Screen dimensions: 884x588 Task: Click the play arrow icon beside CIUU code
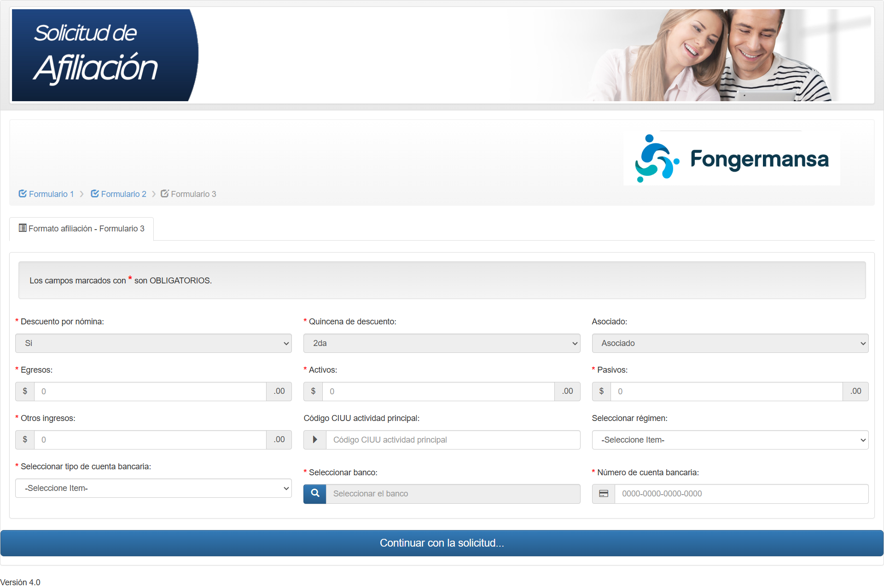(315, 439)
